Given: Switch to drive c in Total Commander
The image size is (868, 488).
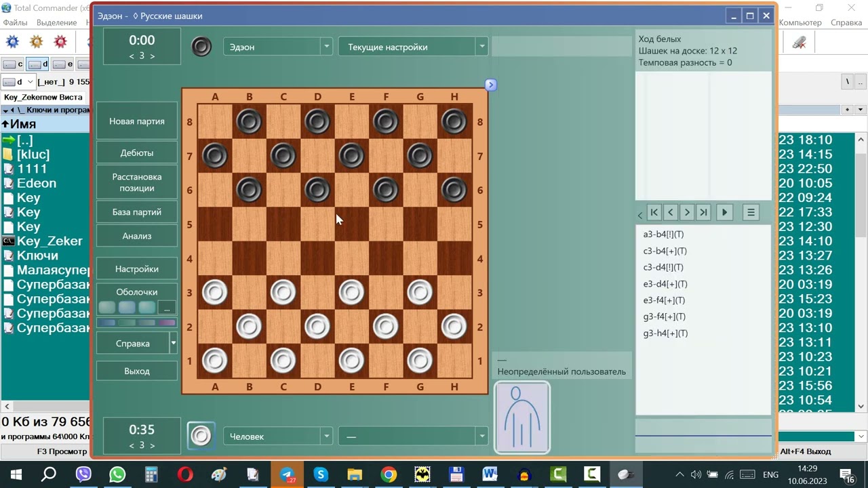Looking at the screenshot, I should pos(13,64).
